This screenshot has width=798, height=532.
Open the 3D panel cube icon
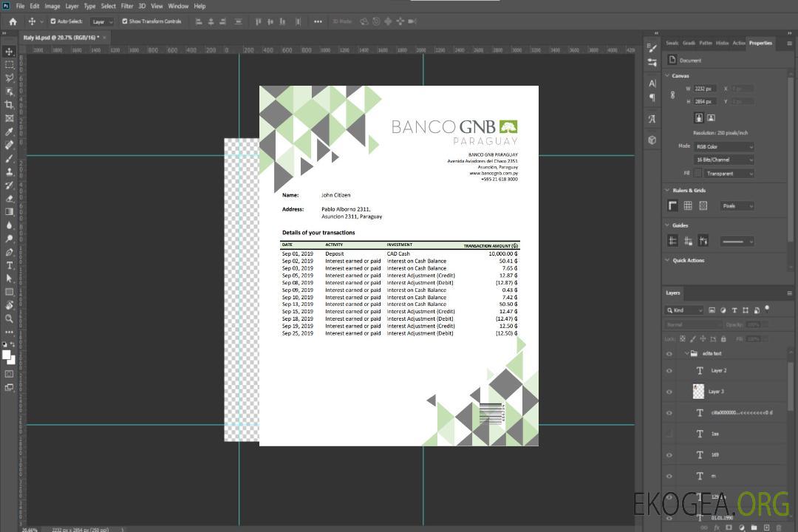tap(652, 140)
